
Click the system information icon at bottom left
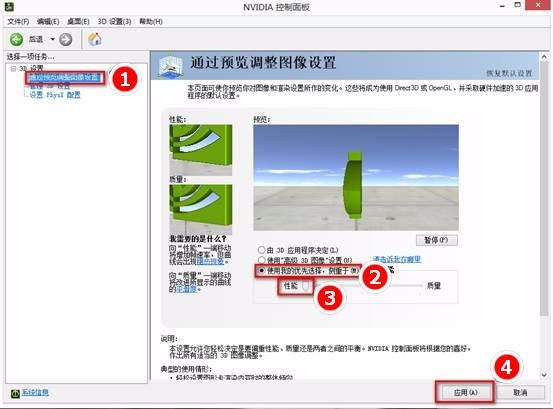(x=15, y=393)
